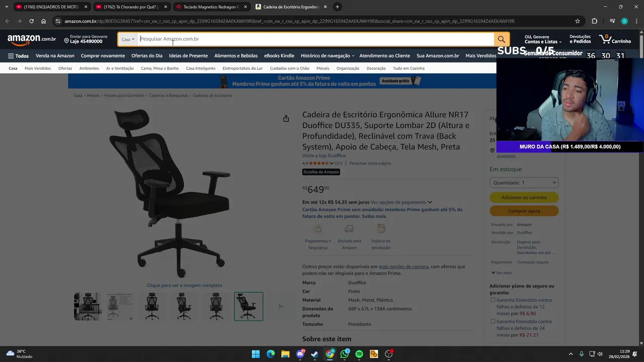The height and width of the screenshot is (362, 644).
Task: Click the share icon beside product image
Action: 286,118
